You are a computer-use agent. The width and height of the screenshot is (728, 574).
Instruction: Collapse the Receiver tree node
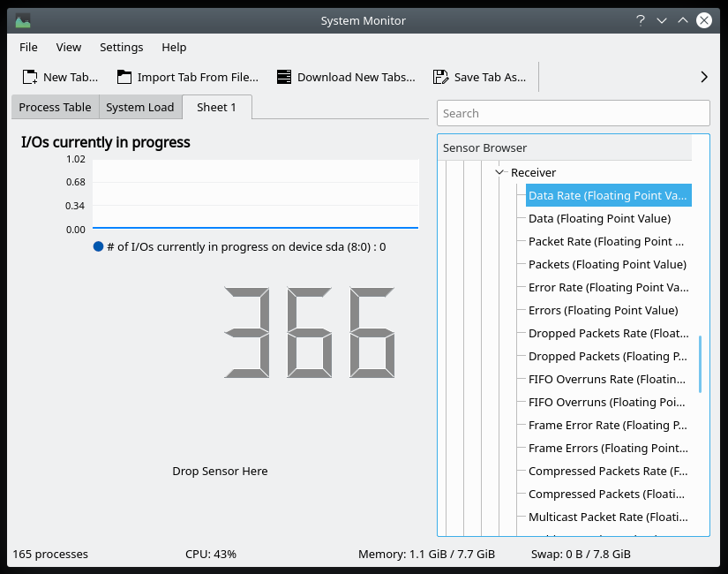point(500,173)
